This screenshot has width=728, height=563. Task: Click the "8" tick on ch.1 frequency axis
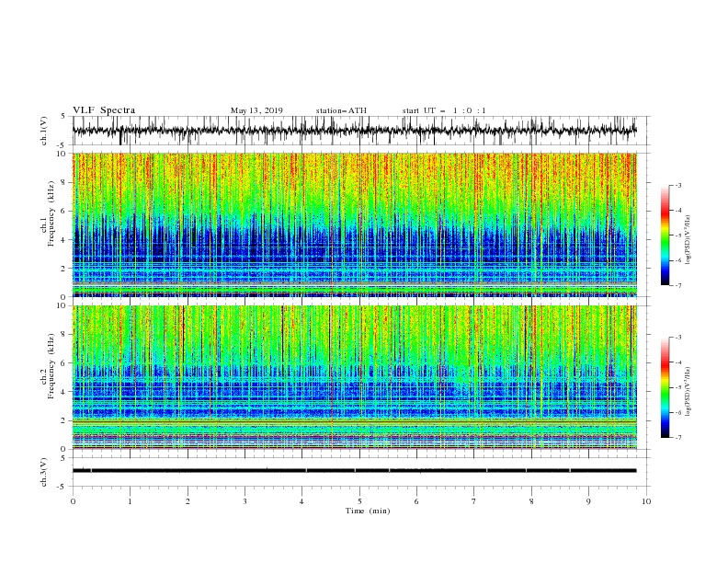pyautogui.click(x=63, y=182)
